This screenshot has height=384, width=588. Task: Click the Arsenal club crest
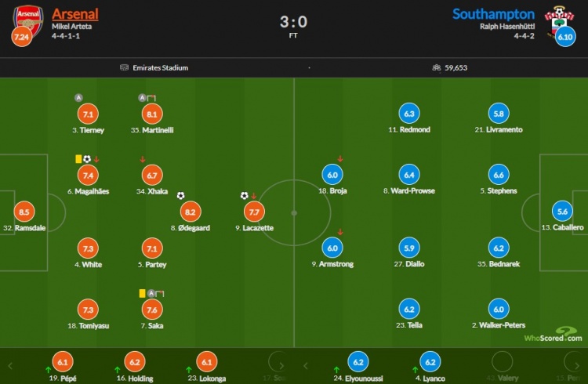pos(28,20)
